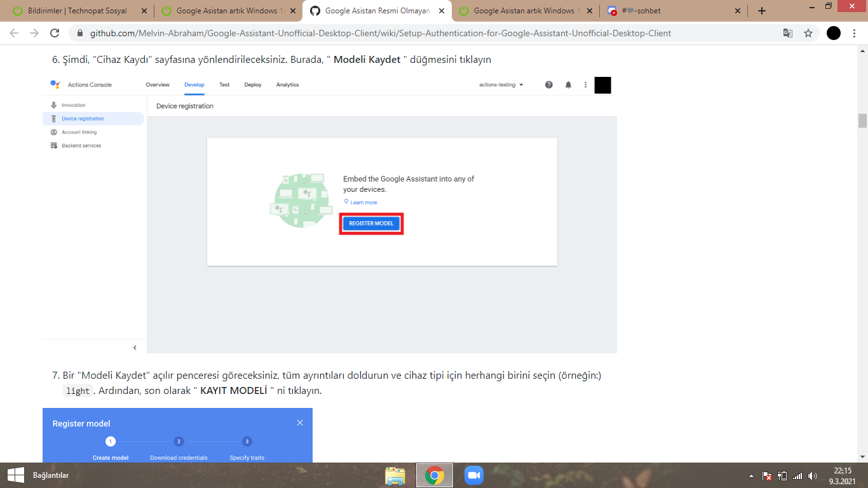Switch to the Google Asistan artık Windows tab beside sohbet
868x488 pixels.
click(x=526, y=11)
